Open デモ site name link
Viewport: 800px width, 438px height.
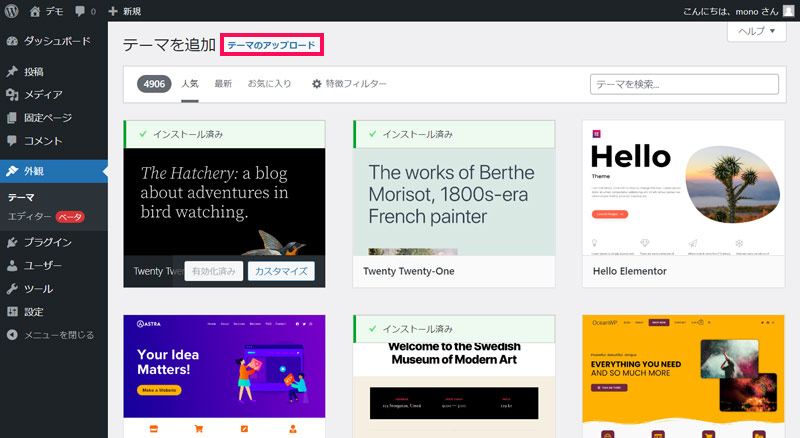54,11
